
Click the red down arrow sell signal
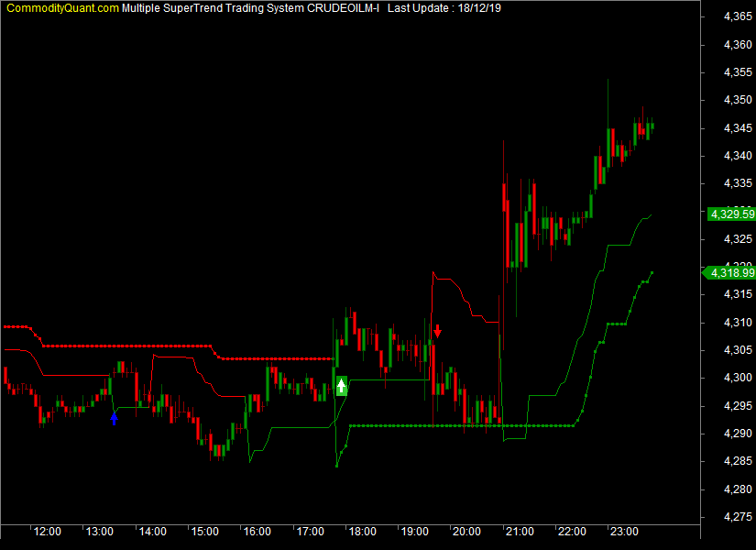(437, 331)
